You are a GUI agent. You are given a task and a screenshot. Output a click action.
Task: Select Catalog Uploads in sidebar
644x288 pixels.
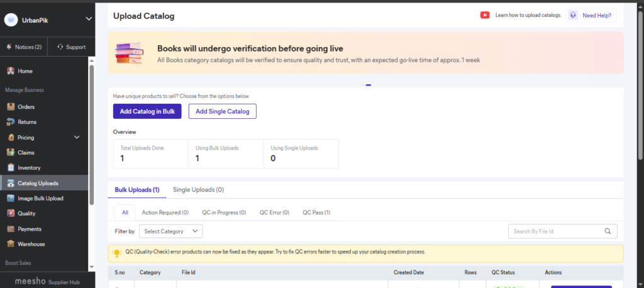tap(45, 183)
